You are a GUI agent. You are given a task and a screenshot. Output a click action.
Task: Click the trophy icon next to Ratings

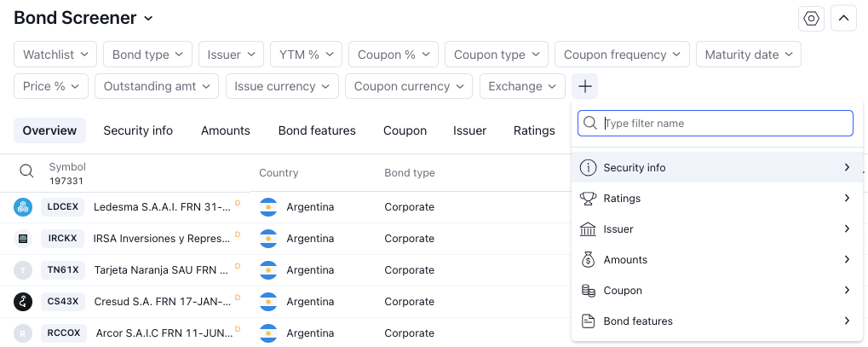588,199
